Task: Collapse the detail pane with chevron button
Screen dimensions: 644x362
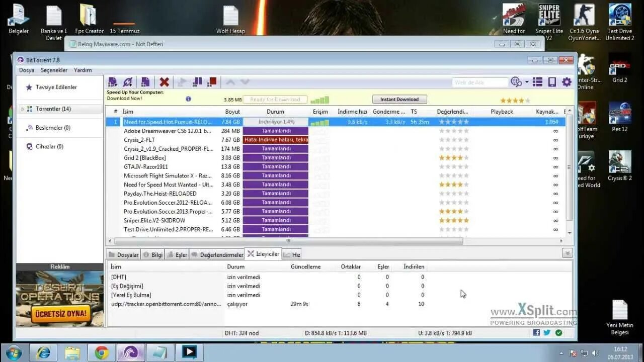Action: (567, 254)
